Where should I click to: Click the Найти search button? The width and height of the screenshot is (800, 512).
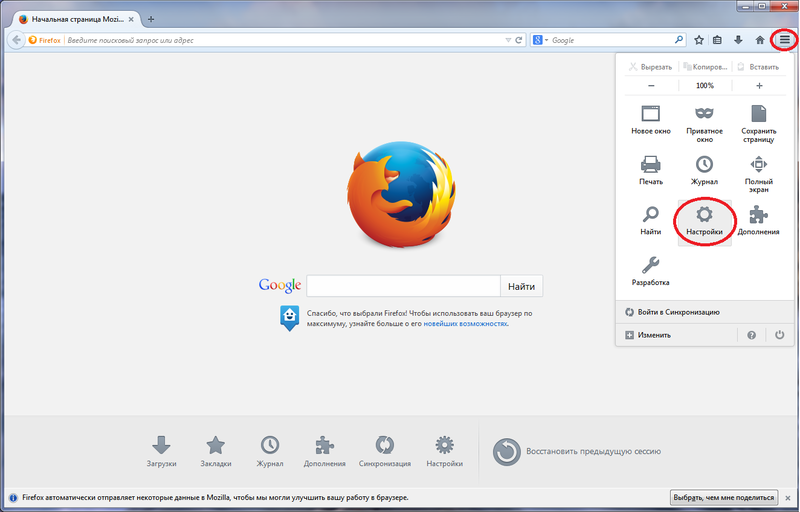click(521, 286)
